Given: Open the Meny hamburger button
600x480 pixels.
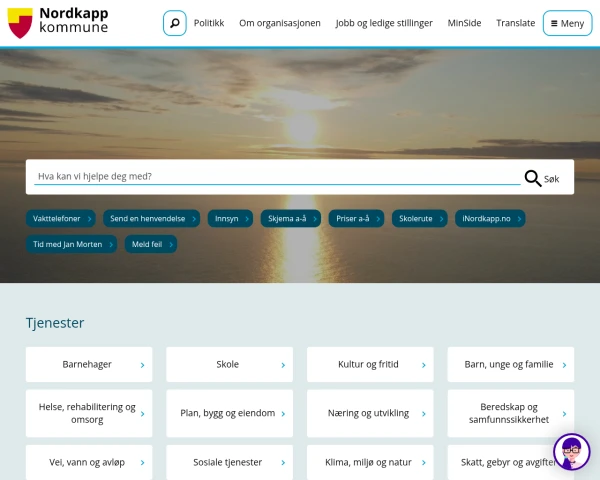Looking at the screenshot, I should (567, 23).
